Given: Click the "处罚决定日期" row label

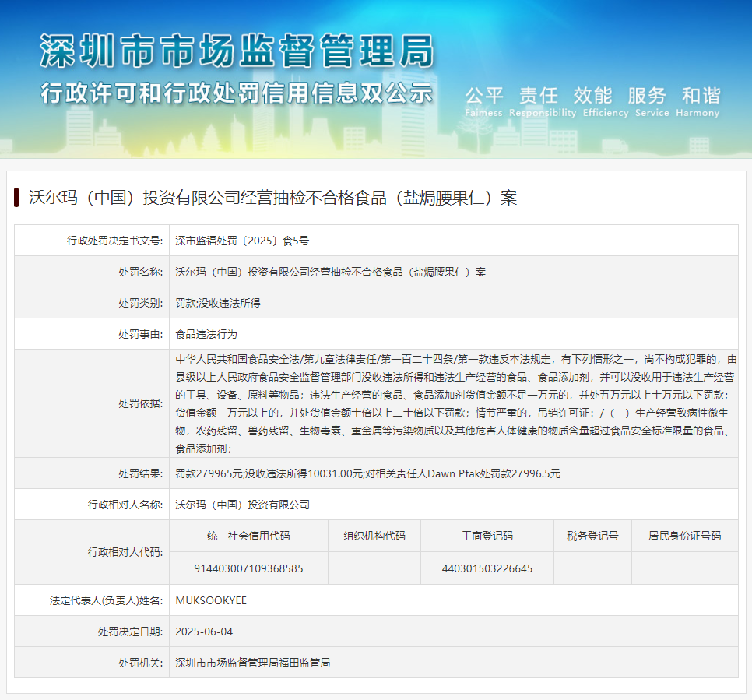Looking at the screenshot, I should point(131,632).
